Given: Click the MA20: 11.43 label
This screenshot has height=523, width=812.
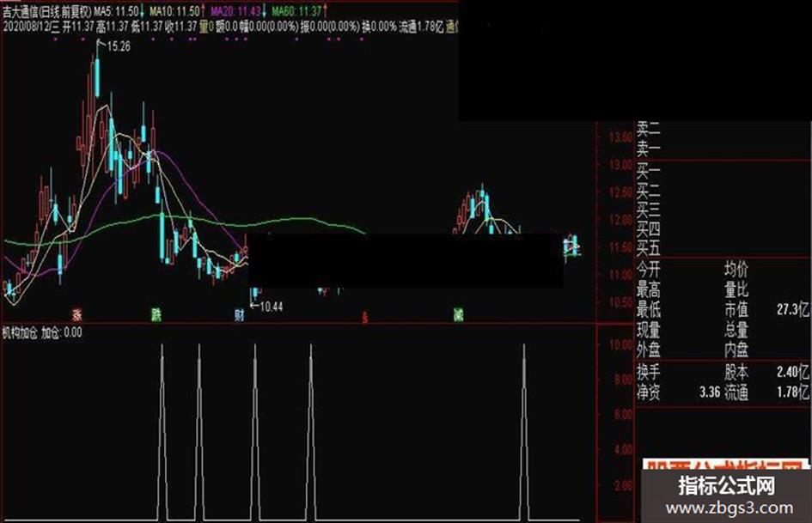Looking at the screenshot, I should pos(236,11).
